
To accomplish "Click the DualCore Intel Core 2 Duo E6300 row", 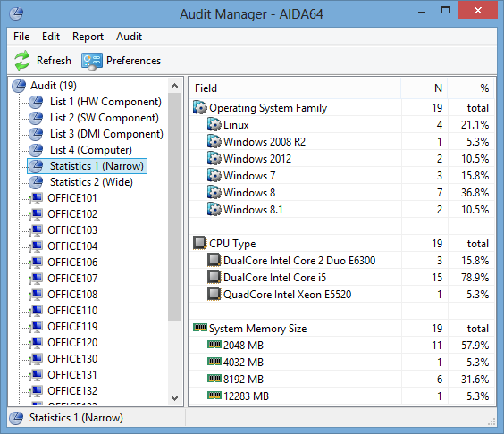I will pyautogui.click(x=341, y=261).
